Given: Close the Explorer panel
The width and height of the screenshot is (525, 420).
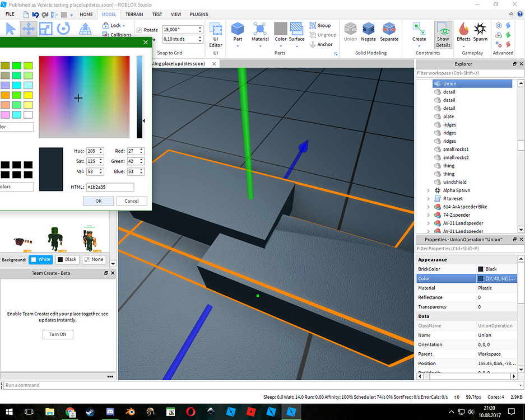Looking at the screenshot, I should pos(521,64).
